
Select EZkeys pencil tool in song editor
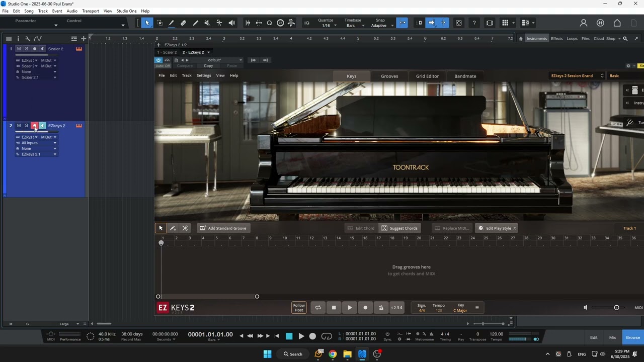coord(173,228)
